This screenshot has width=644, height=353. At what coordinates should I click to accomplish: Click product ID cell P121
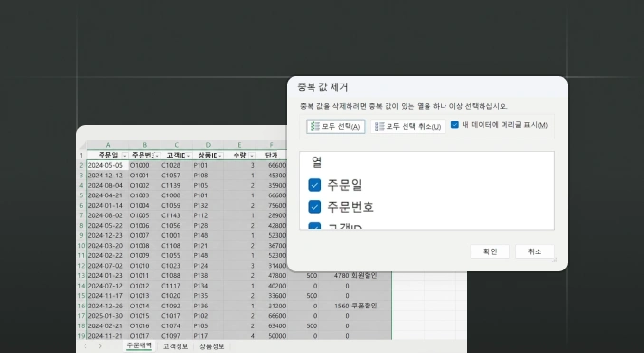click(208, 246)
